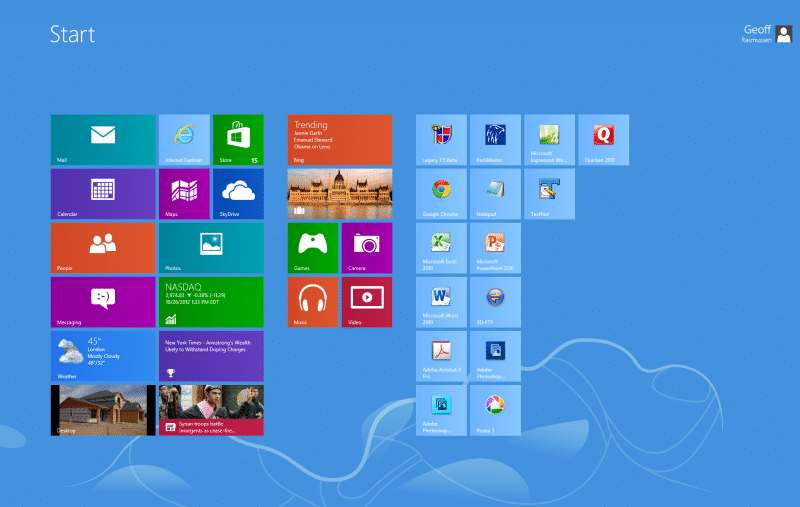Open the Maps tile
Screen dimensions: 800x507
pyautogui.click(x=184, y=194)
